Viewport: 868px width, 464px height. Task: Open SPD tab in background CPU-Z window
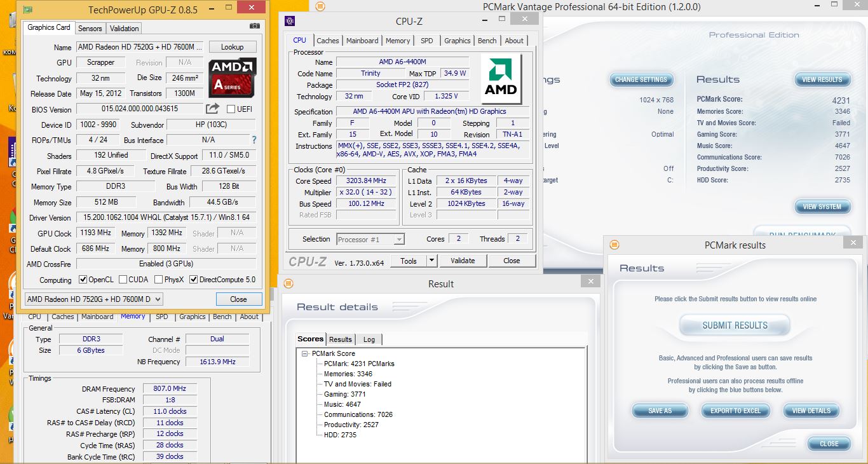coord(162,317)
